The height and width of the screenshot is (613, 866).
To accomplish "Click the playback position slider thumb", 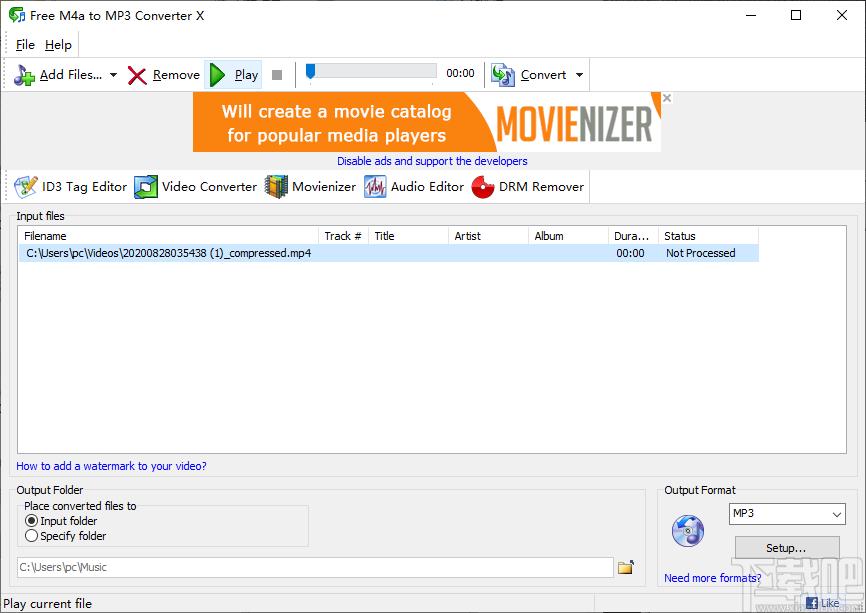I will (310, 71).
